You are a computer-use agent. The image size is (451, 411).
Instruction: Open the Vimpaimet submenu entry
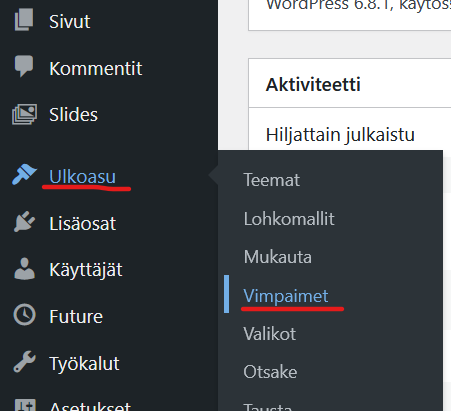286,296
